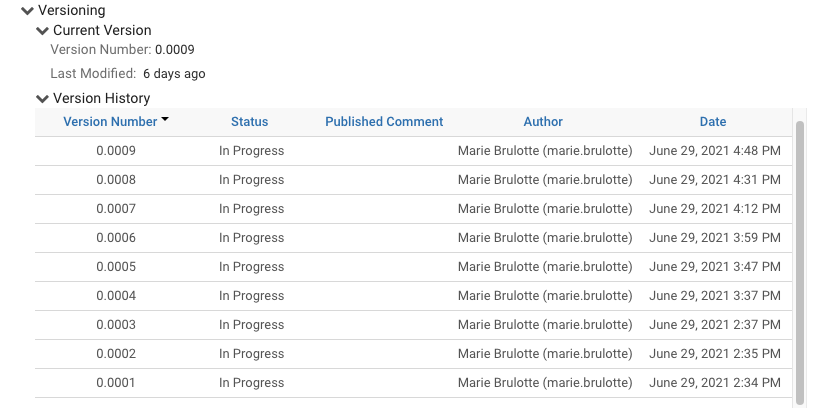
Task: Select version 0.0009 row
Action: 116,151
